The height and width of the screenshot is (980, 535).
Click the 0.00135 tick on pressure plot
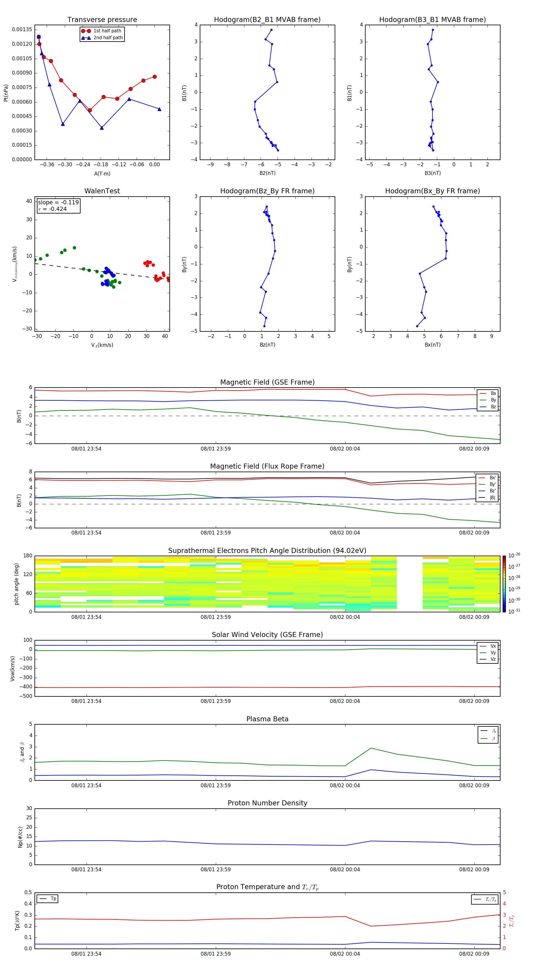[22, 30]
